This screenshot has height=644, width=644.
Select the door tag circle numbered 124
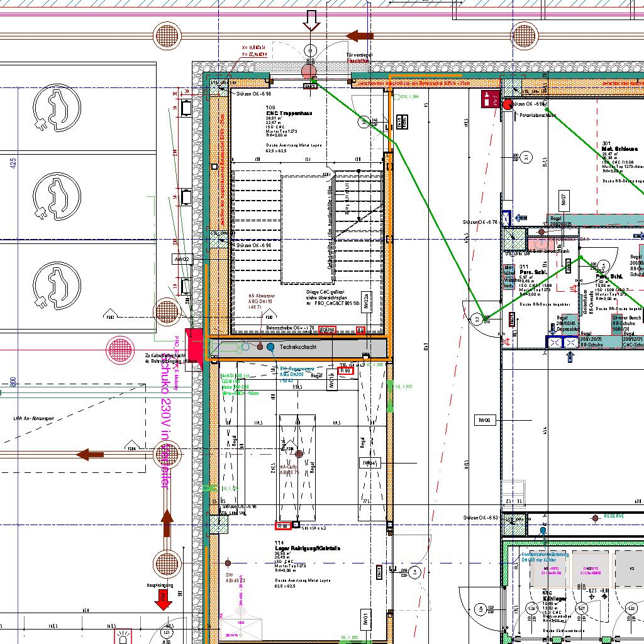tap(481, 609)
